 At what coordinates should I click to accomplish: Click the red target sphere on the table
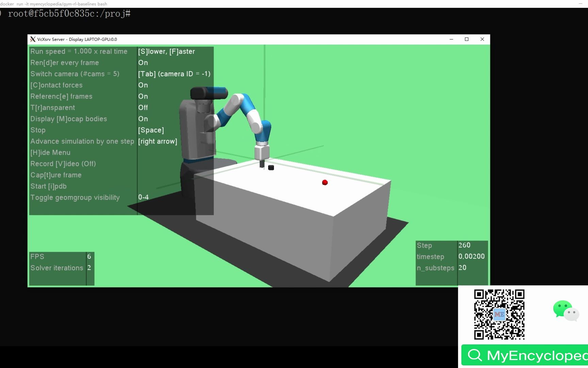[x=325, y=183]
